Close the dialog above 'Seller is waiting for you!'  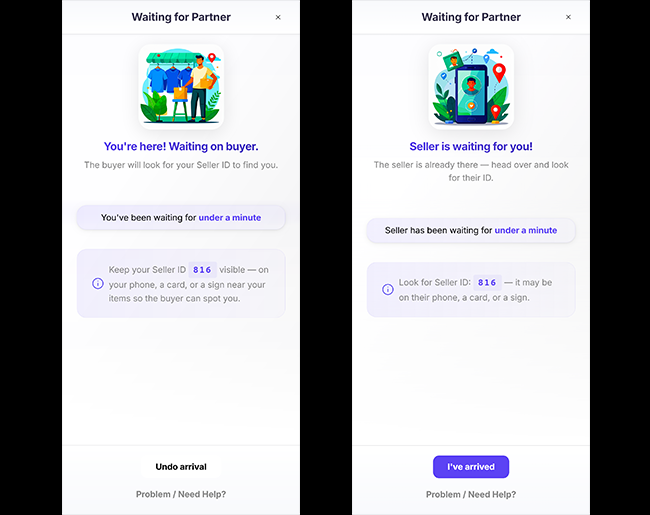click(x=568, y=17)
